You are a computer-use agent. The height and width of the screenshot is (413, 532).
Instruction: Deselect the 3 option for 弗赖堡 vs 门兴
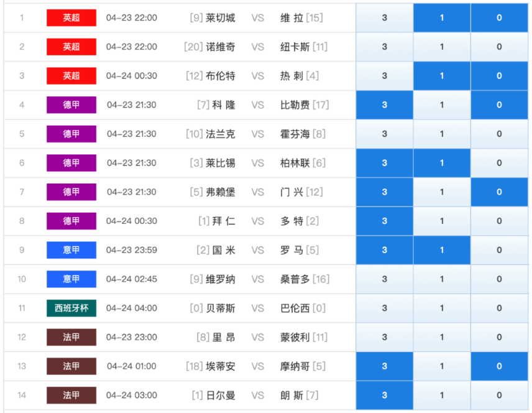tap(385, 192)
